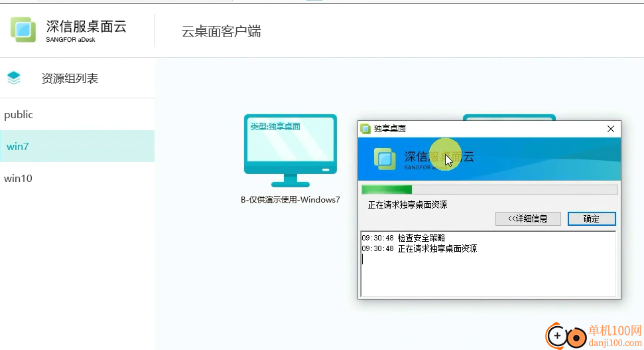Click log line 09:30:48 正在请求独享桌面资源

click(419, 248)
